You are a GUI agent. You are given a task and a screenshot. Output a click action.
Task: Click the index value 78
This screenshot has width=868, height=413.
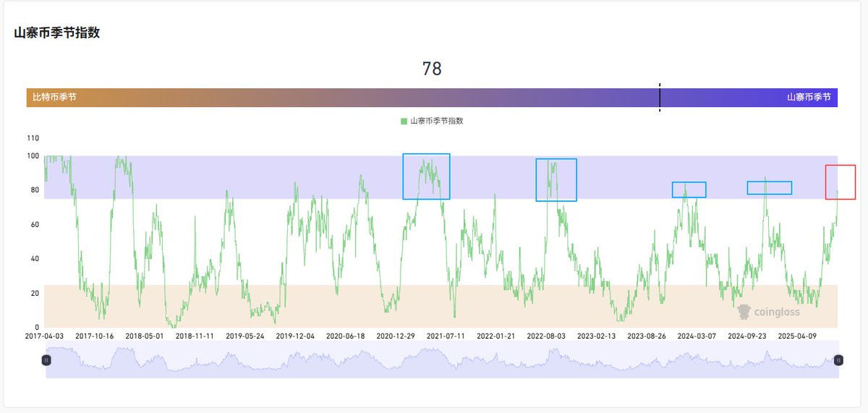432,69
